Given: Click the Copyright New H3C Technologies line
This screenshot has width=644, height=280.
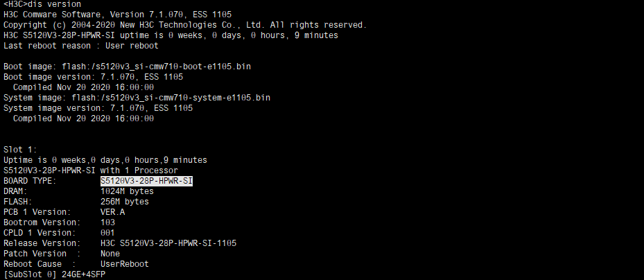Looking at the screenshot, I should point(185,25).
